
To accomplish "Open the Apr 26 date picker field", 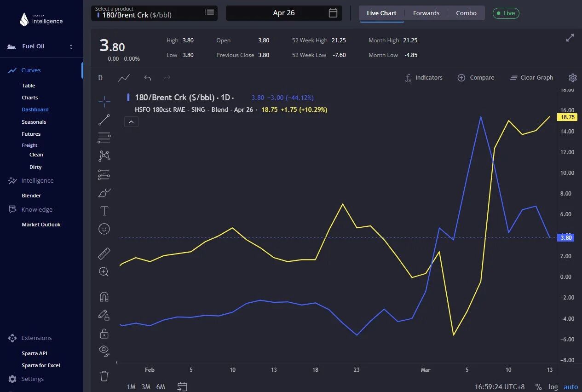I will point(284,13).
